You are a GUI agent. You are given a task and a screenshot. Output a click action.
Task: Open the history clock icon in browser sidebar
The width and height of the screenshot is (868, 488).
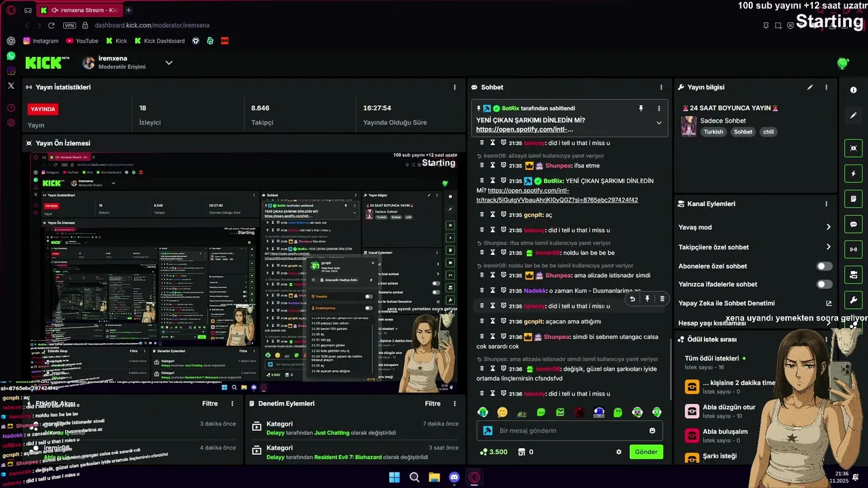(11, 108)
